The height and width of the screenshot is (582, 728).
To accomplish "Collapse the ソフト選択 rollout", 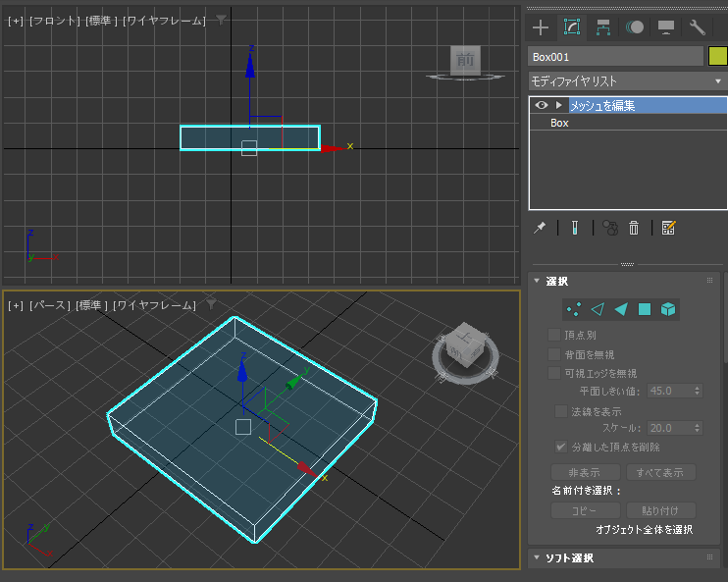I will coord(537,557).
